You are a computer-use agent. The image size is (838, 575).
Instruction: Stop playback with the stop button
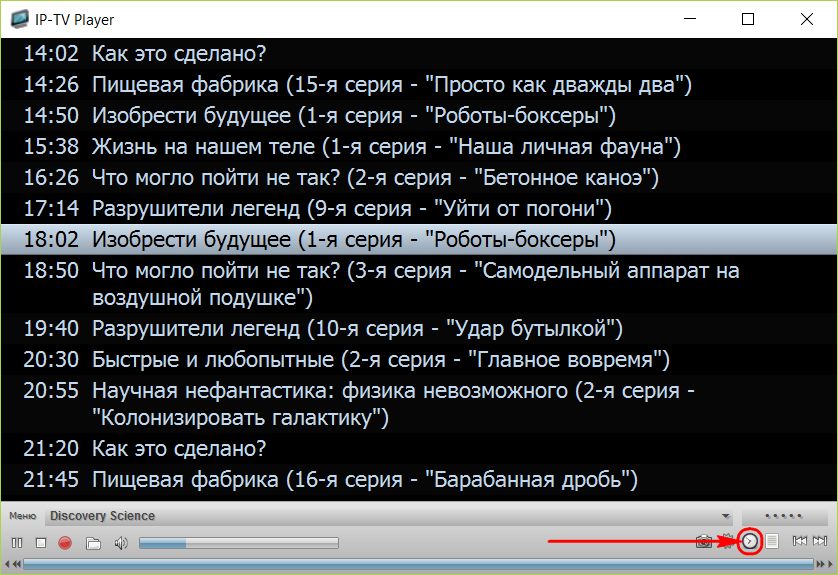41,543
